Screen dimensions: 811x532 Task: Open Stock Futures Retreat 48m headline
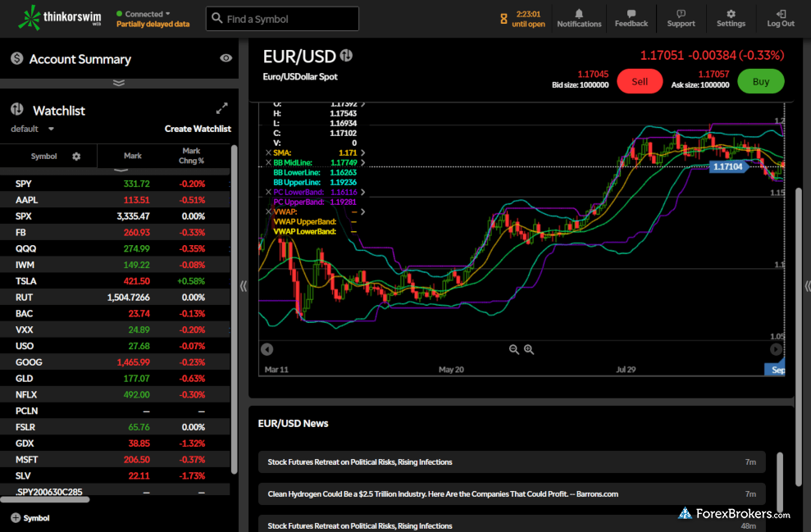512,524
